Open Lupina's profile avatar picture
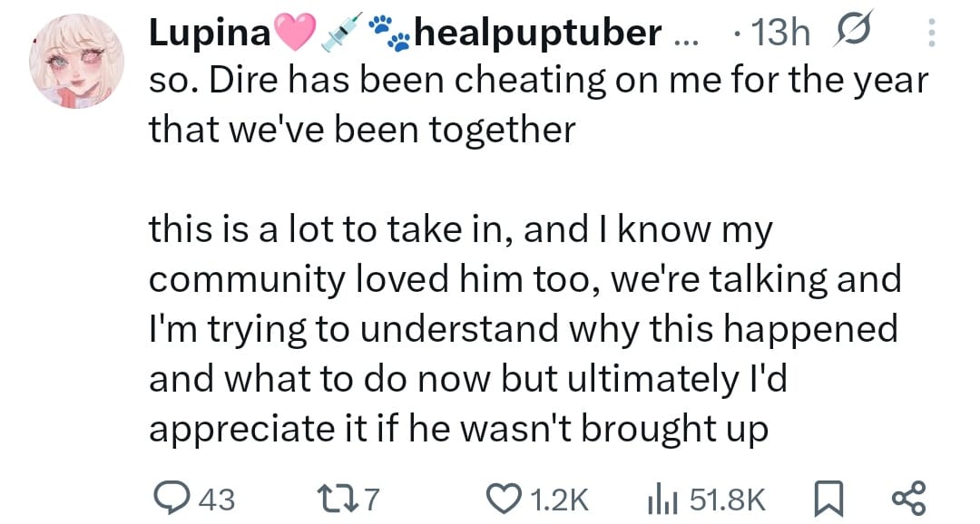Screen dimensions: 980x524 point(75,62)
